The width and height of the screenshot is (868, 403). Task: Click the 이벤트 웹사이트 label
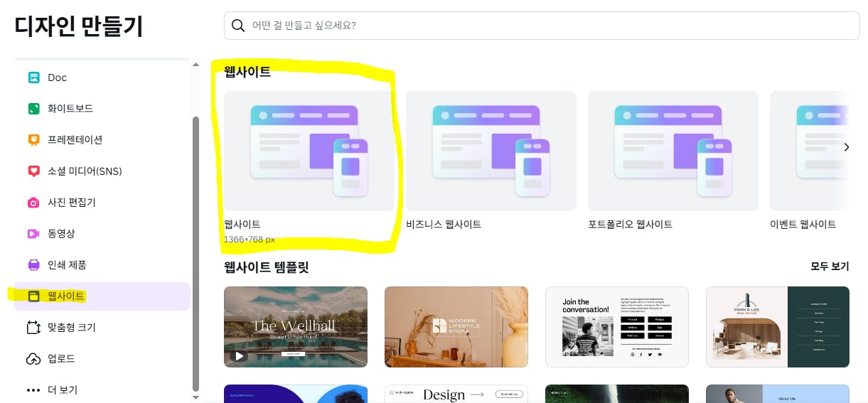[803, 224]
